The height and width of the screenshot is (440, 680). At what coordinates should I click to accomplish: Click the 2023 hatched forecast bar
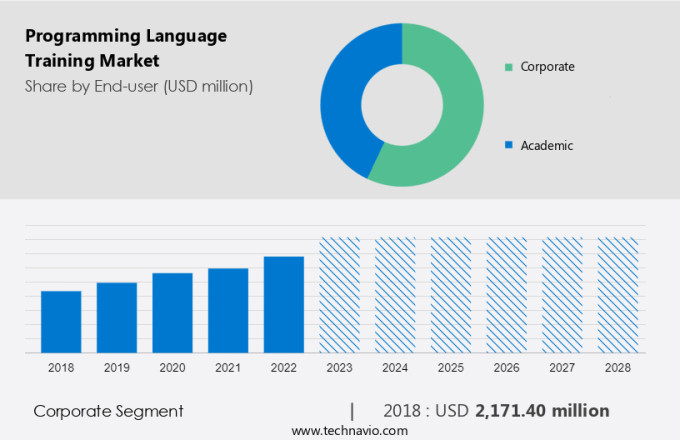[339, 295]
